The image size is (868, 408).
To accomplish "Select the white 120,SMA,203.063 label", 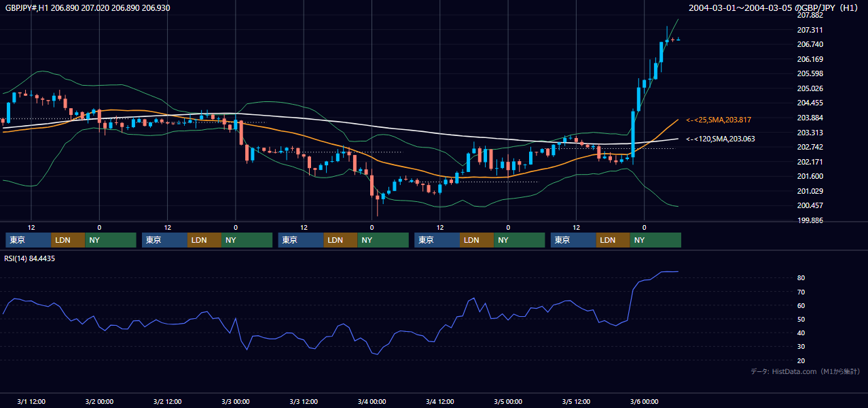I will (721, 139).
